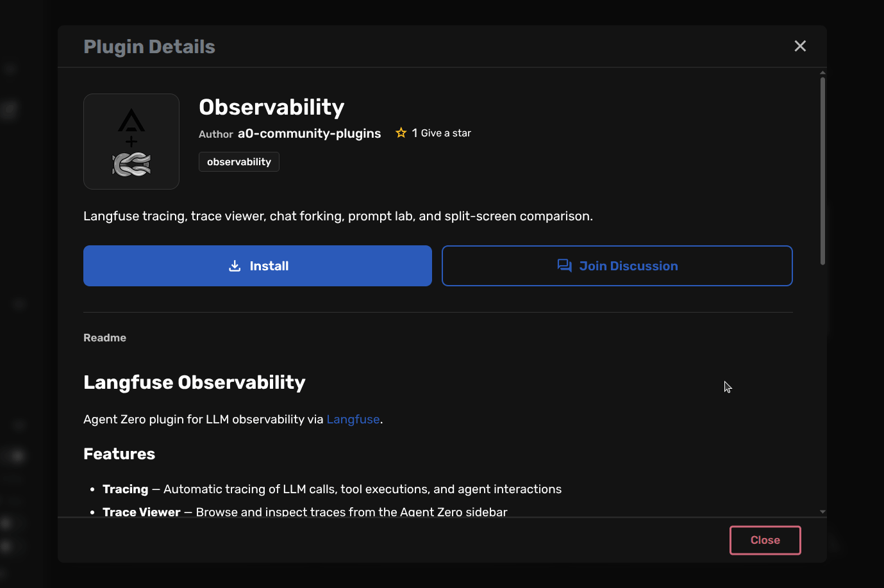The image size is (884, 588).
Task: Click the star to give the plugin a star
Action: tap(401, 133)
